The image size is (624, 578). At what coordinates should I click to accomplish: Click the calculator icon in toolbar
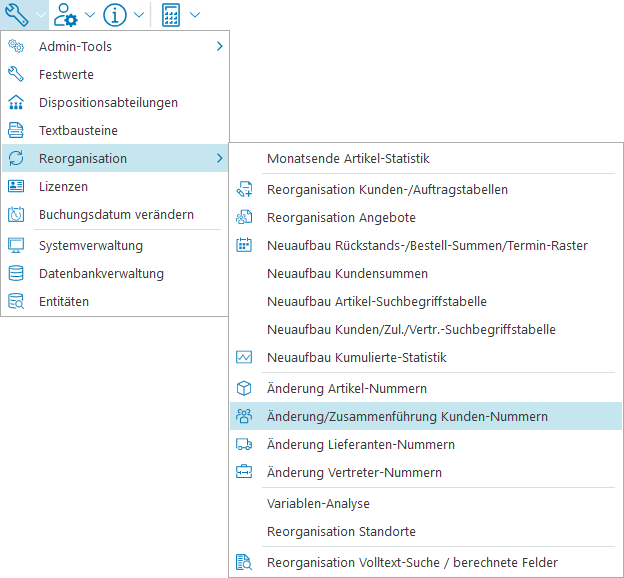pos(171,15)
